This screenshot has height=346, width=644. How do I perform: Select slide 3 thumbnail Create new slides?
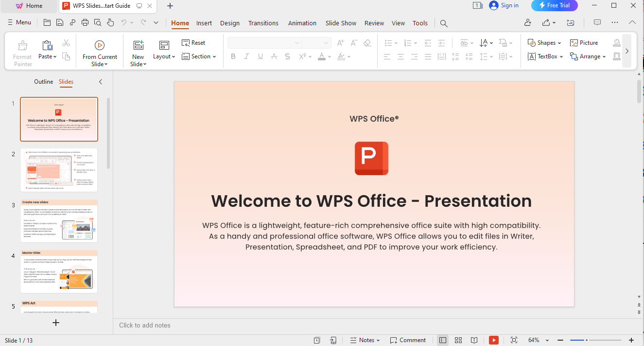[59, 221]
